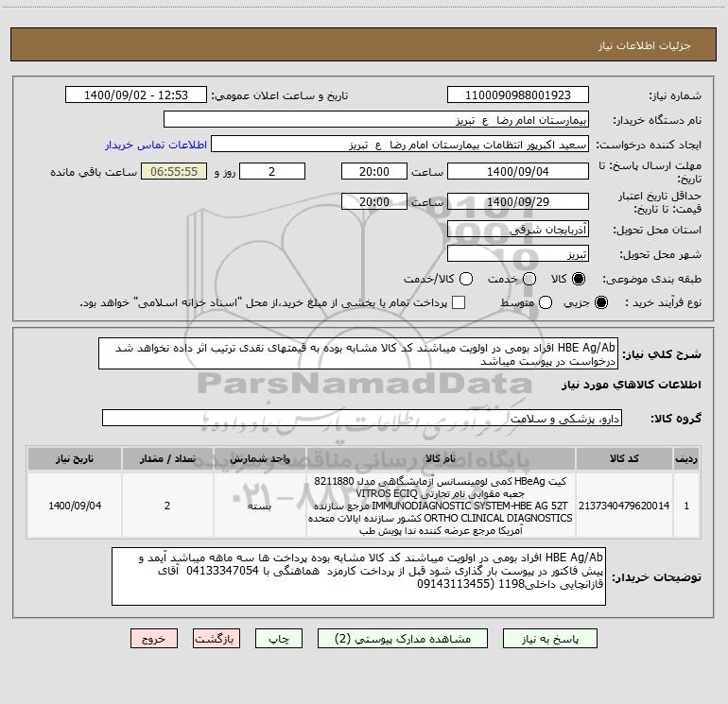Click the need date cell 1400/09/04
The width and height of the screenshot is (728, 704).
point(75,506)
